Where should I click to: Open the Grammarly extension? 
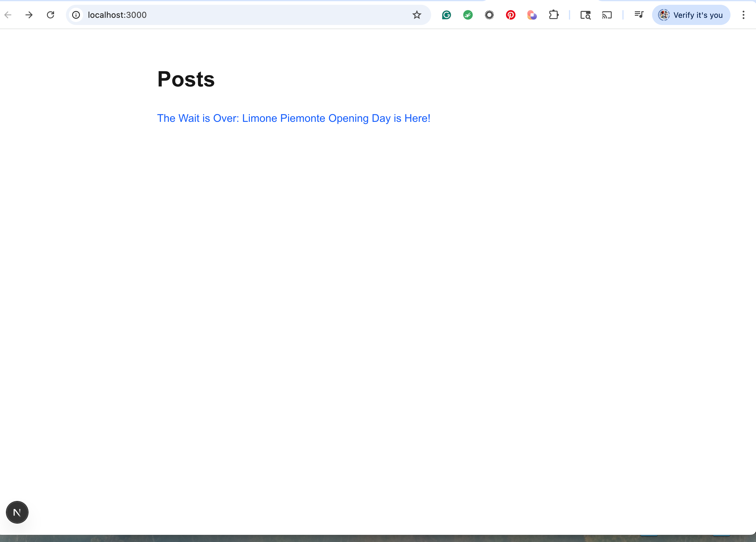(446, 15)
